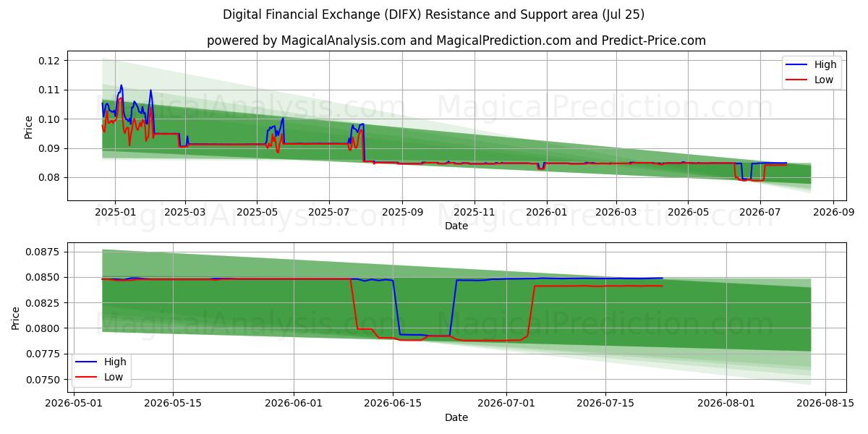Click the 2026-08-01 x-axis label

pos(726,404)
